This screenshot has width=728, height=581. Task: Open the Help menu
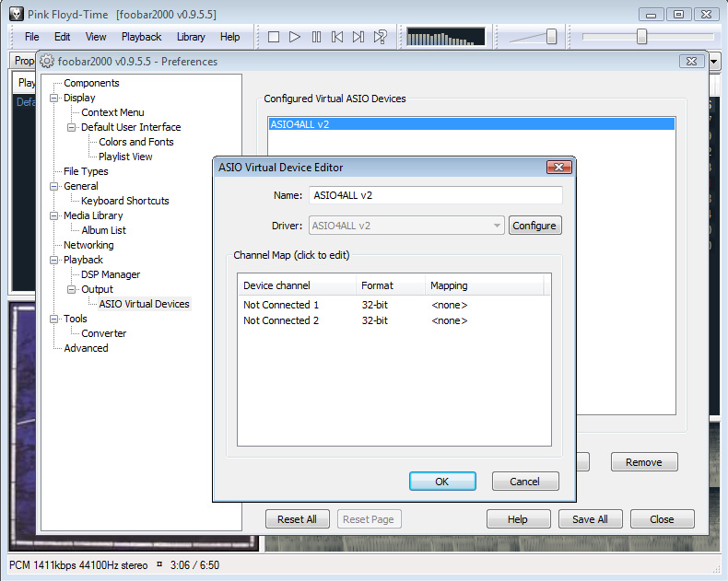(x=229, y=37)
